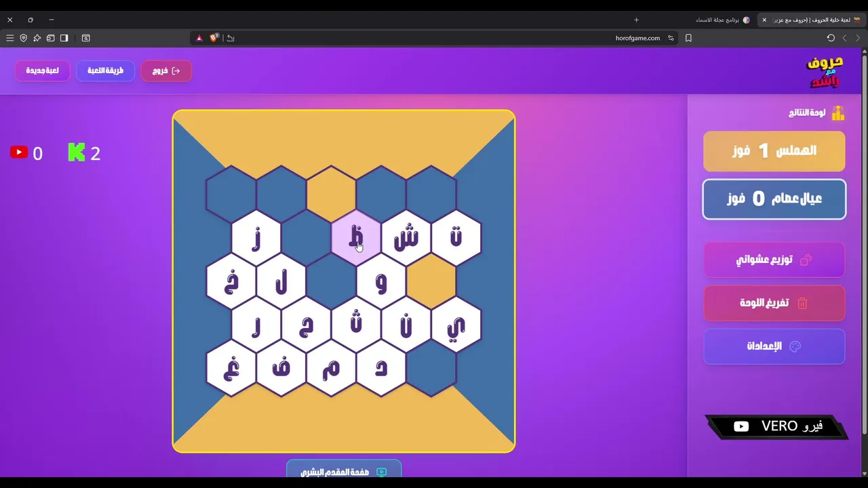The image size is (868, 488).
Task: Click the حروف مع باشه game logo
Action: tap(824, 71)
